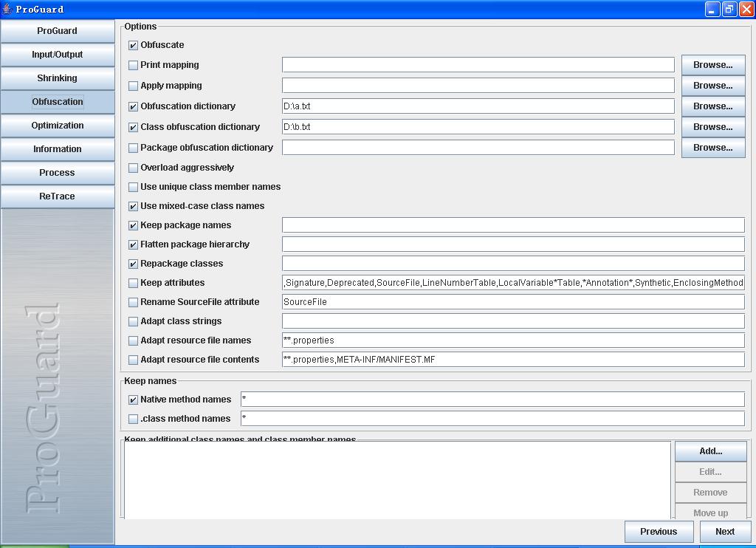Click the SourceFile text field

[514, 302]
